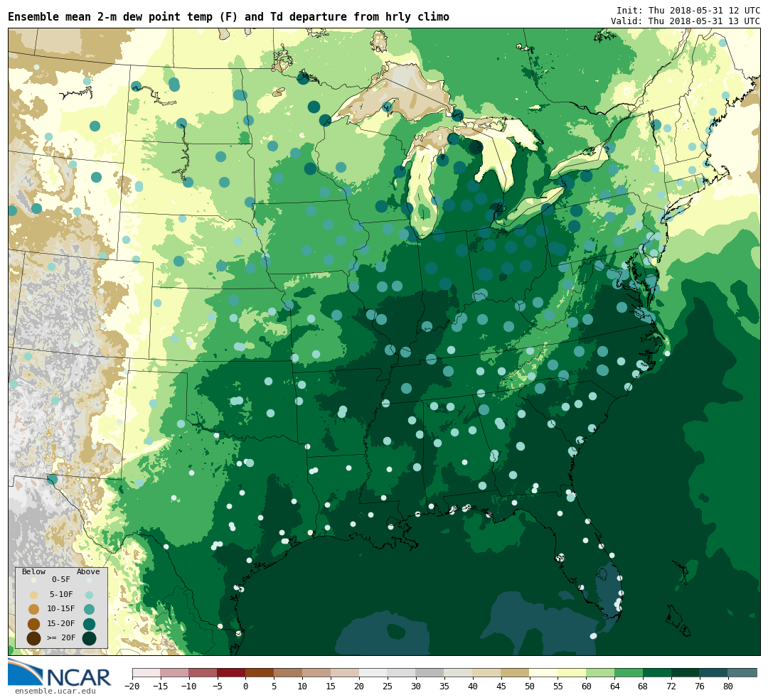Open the ensemble.ucar.edu link

pyautogui.click(x=55, y=691)
